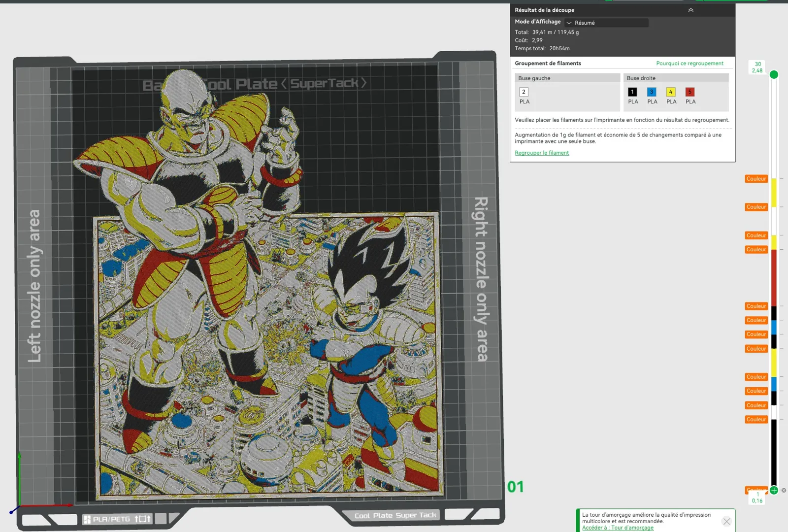The image size is (788, 532).
Task: Click the Groupement de filaments heading
Action: pos(548,63)
